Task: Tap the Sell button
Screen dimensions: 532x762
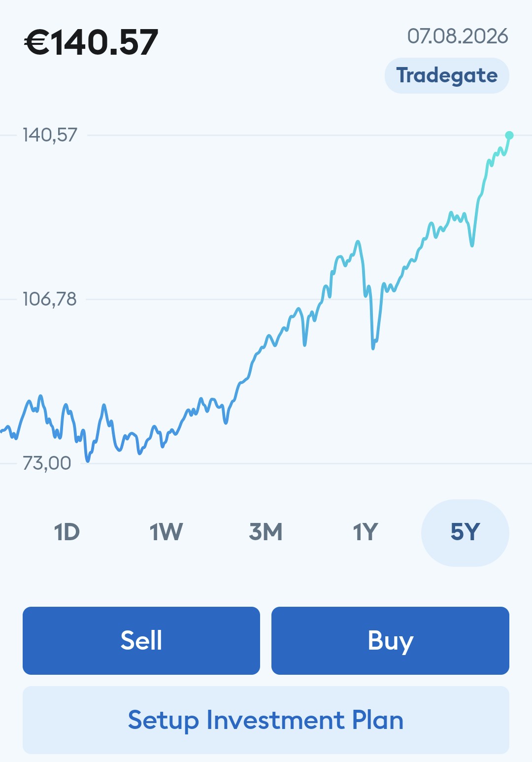Action: pyautogui.click(x=141, y=640)
